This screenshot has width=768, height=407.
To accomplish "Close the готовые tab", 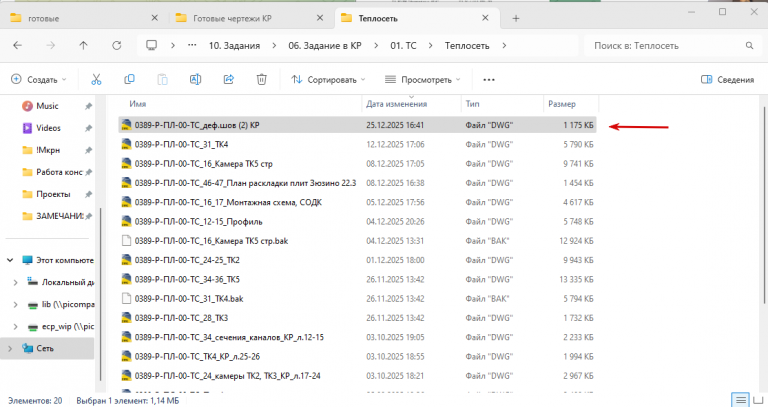I will click(154, 18).
